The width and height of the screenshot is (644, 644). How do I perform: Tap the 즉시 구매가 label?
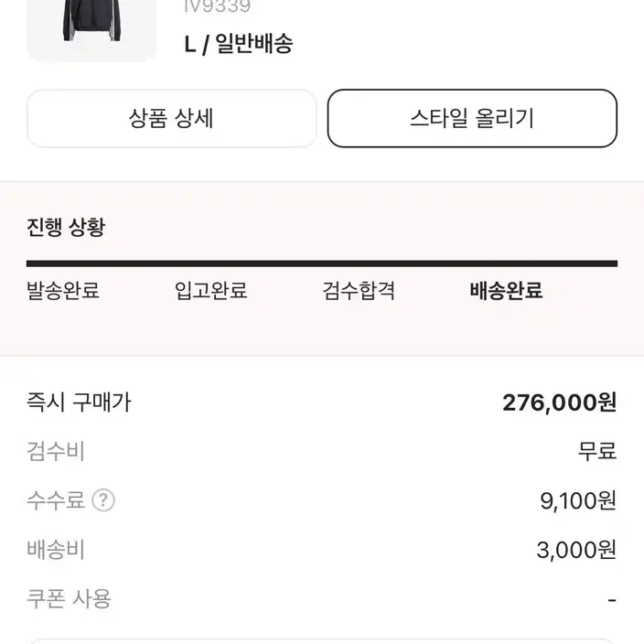tap(79, 402)
